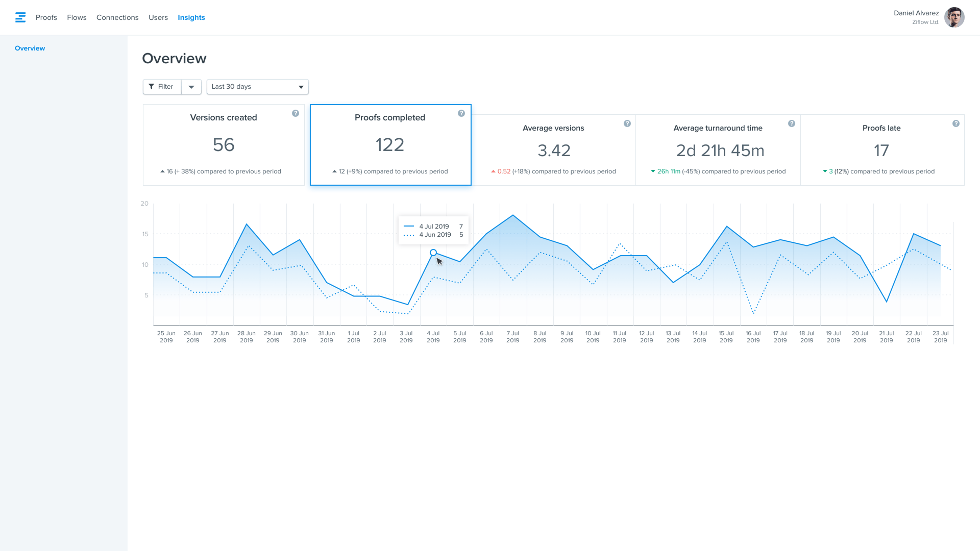Select the Proofs late metric card
980x551 pixels.
[x=881, y=149]
